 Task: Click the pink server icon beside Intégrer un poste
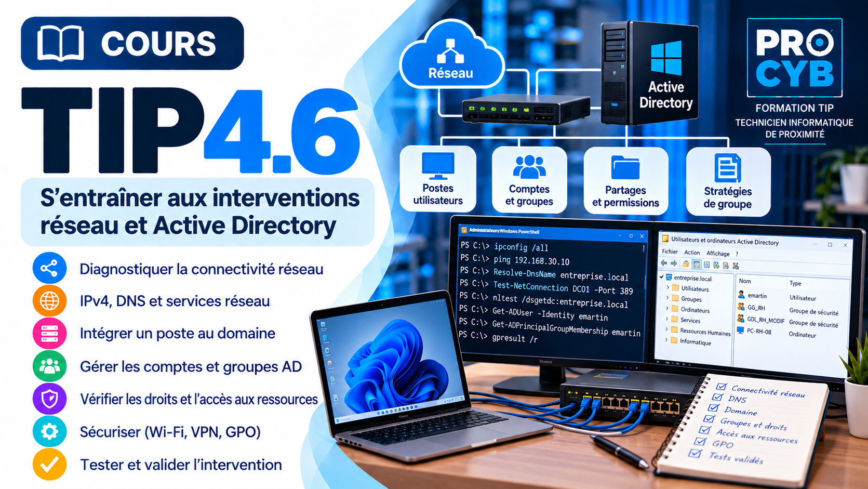pyautogui.click(x=49, y=333)
